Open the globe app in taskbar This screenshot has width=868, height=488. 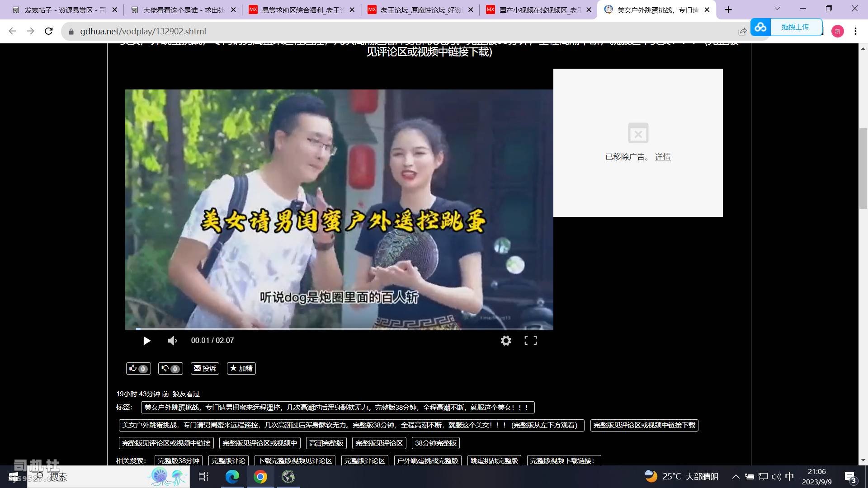pyautogui.click(x=288, y=477)
